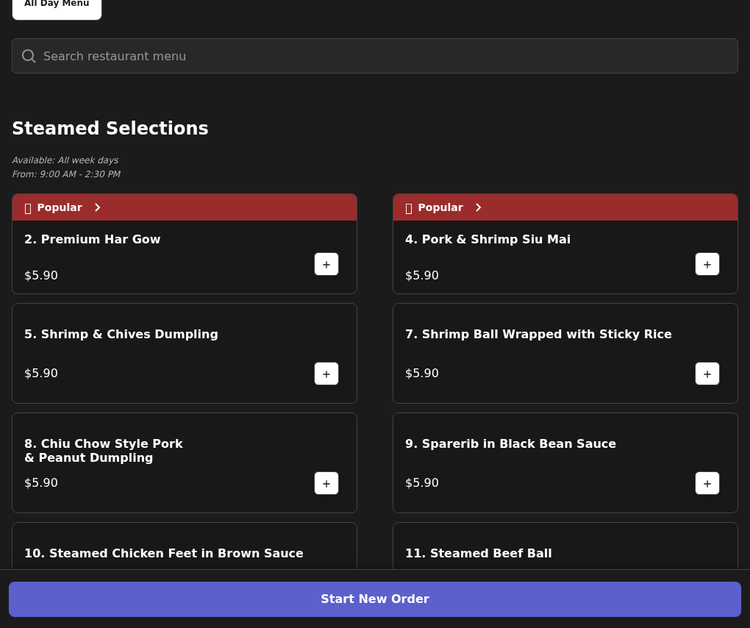This screenshot has height=628, width=750.
Task: Click Popular flame icon above Har Gow
Action: tap(28, 208)
